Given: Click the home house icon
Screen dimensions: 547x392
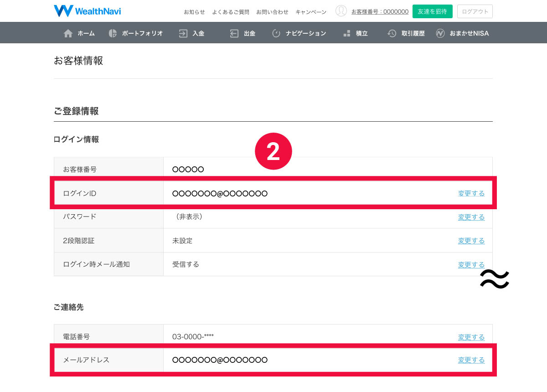Looking at the screenshot, I should (x=68, y=33).
